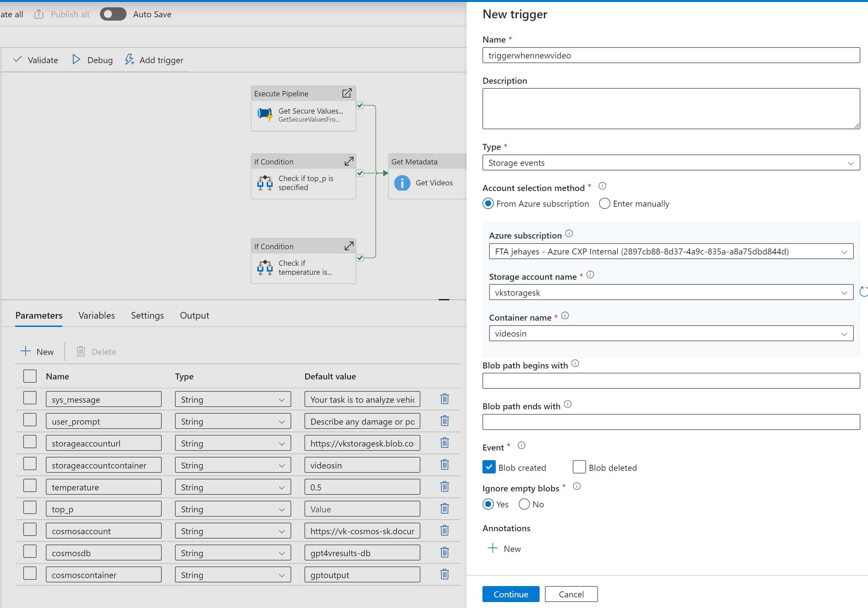Image resolution: width=868 pixels, height=608 pixels.
Task: Delete the storageaccounturl parameter row
Action: point(445,443)
